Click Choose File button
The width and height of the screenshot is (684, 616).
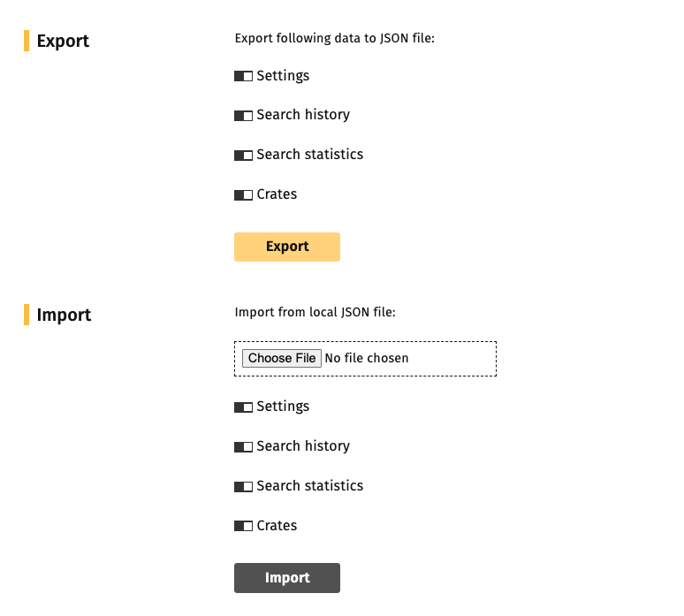(x=282, y=358)
